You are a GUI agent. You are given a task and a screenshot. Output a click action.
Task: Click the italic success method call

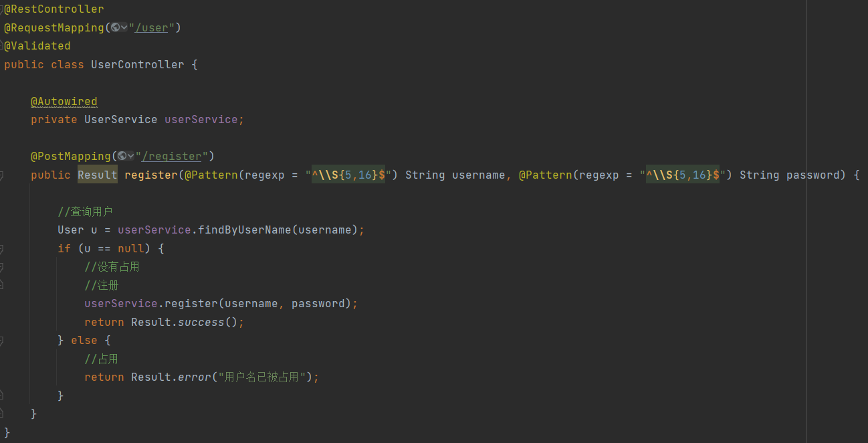coord(201,323)
